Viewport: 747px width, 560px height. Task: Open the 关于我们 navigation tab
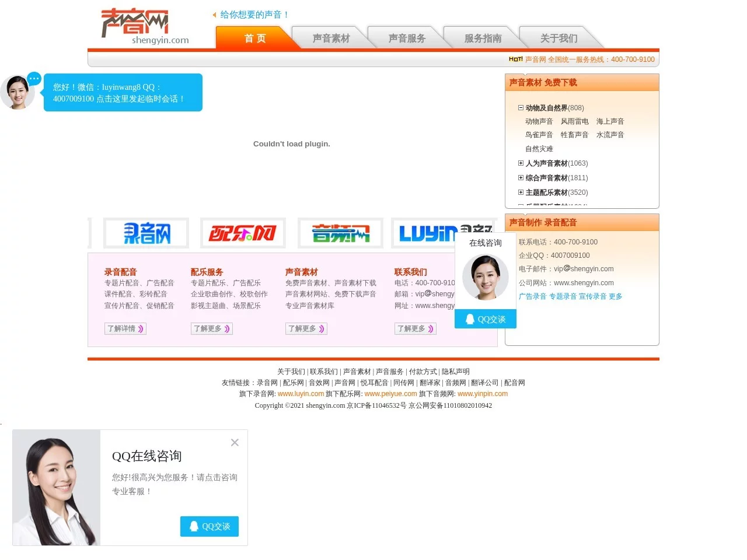point(558,38)
